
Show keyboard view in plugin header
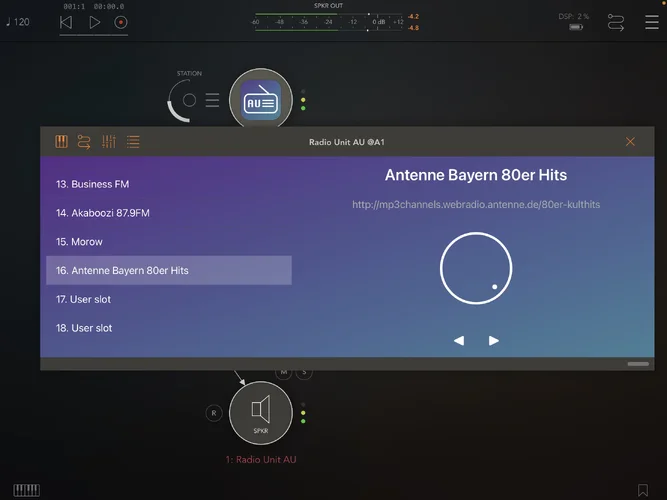point(61,142)
